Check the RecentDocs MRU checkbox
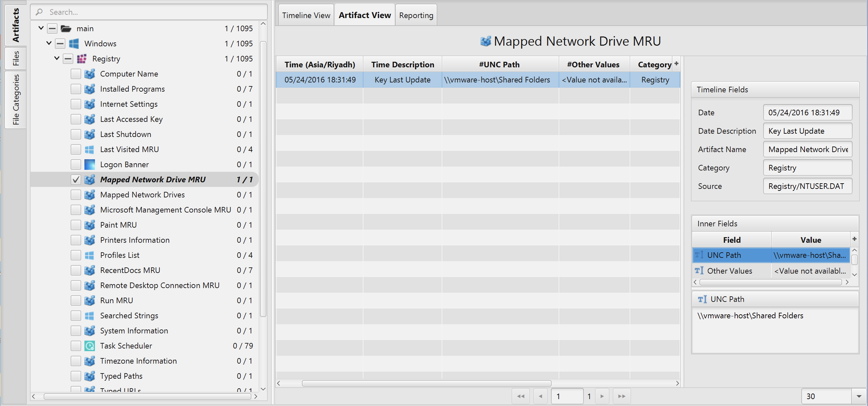The width and height of the screenshot is (868, 406). [x=76, y=270]
